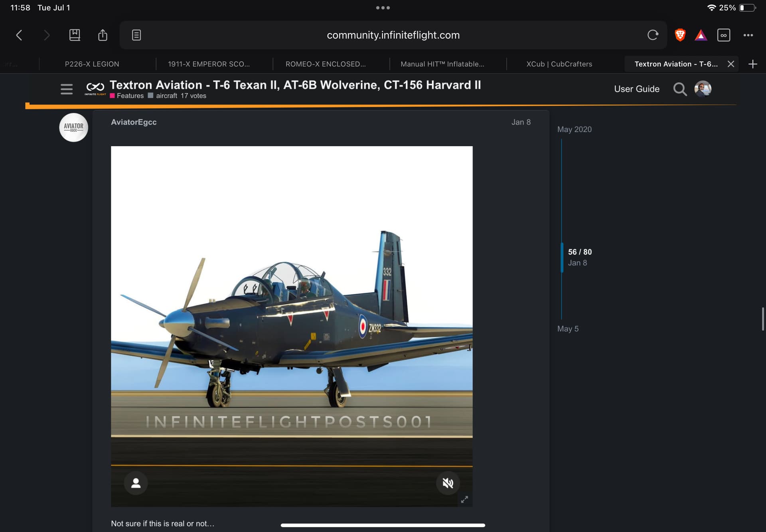Image resolution: width=766 pixels, height=532 pixels.
Task: Switch to the P226-X LEGION tab
Action: click(x=92, y=64)
